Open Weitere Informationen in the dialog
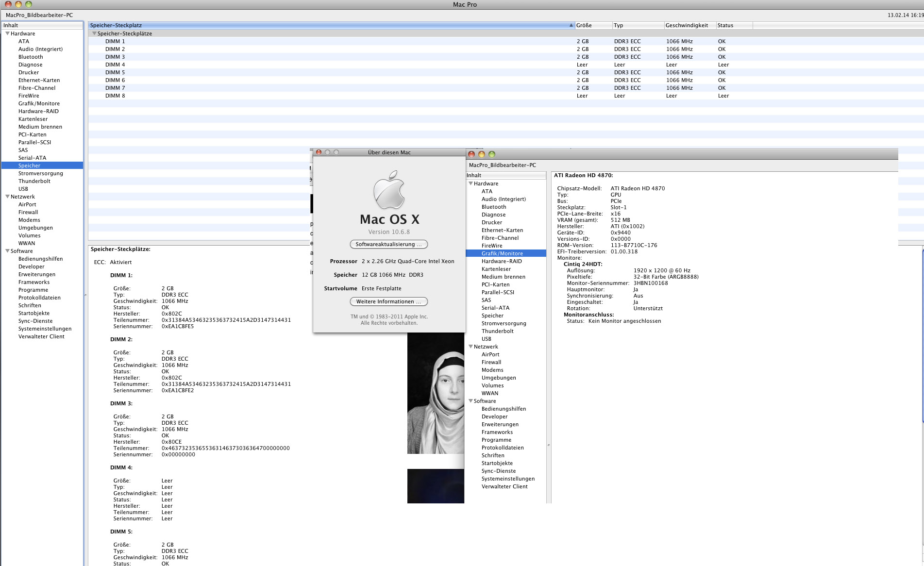The width and height of the screenshot is (924, 566). click(x=389, y=301)
